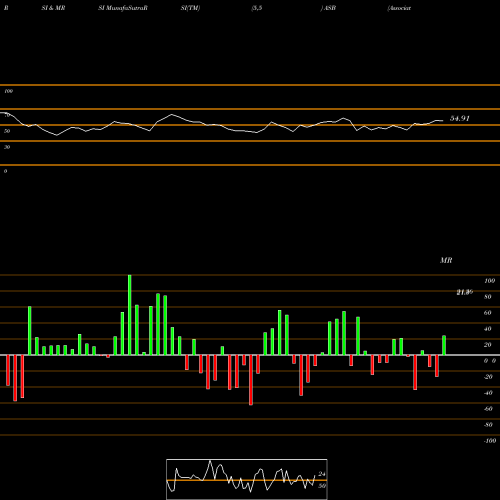The image size is (500, 500).
Task: Click the MR axis label -80
Action: coord(488,425)
